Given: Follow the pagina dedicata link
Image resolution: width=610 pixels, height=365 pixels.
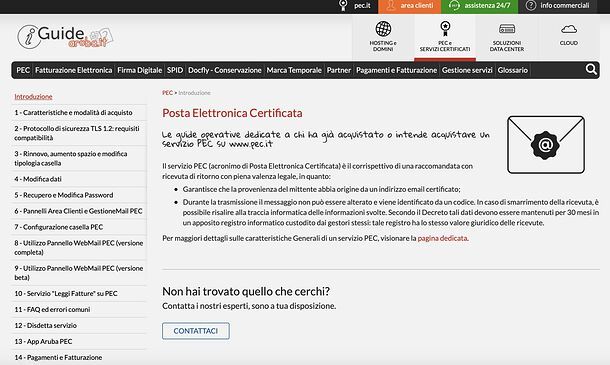Looking at the screenshot, I should tap(442, 238).
